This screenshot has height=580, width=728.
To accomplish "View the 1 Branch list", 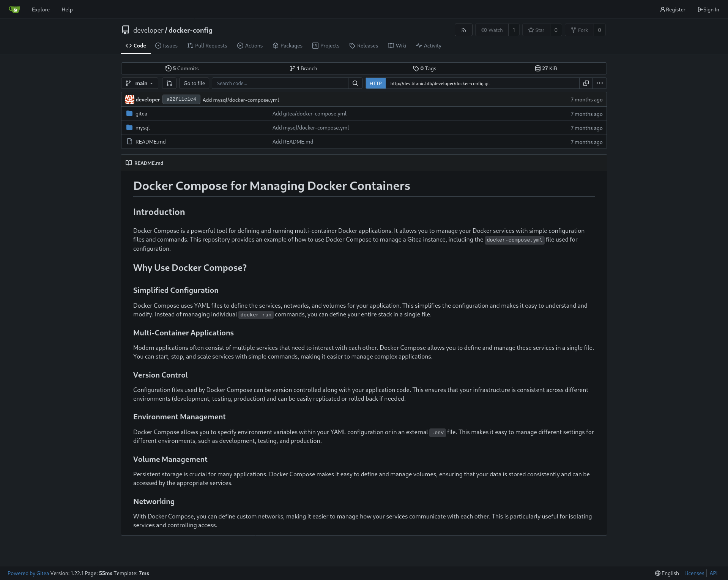I will pos(303,68).
